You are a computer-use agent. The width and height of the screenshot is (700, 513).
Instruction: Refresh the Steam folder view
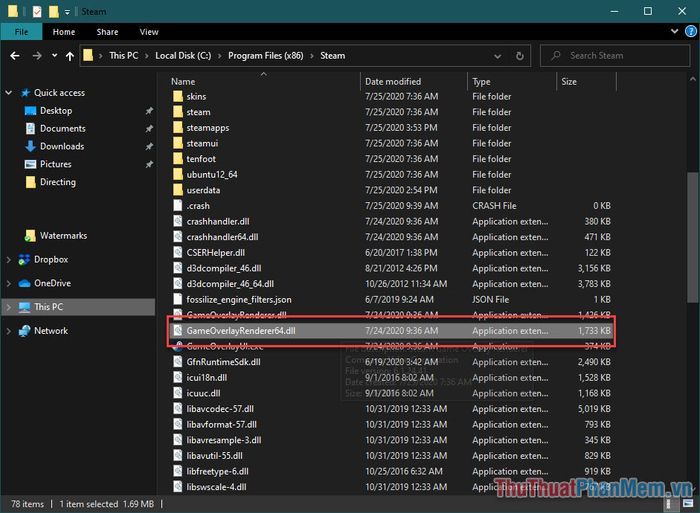tap(520, 56)
